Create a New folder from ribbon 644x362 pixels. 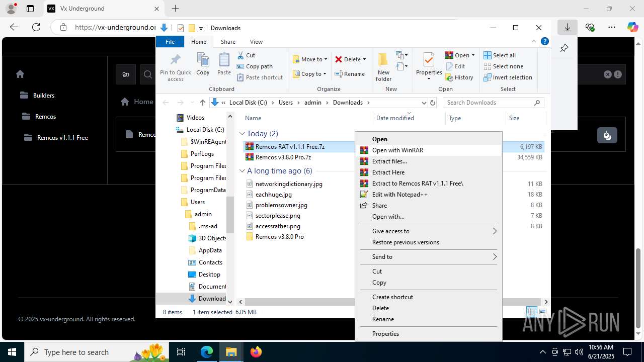click(x=383, y=67)
